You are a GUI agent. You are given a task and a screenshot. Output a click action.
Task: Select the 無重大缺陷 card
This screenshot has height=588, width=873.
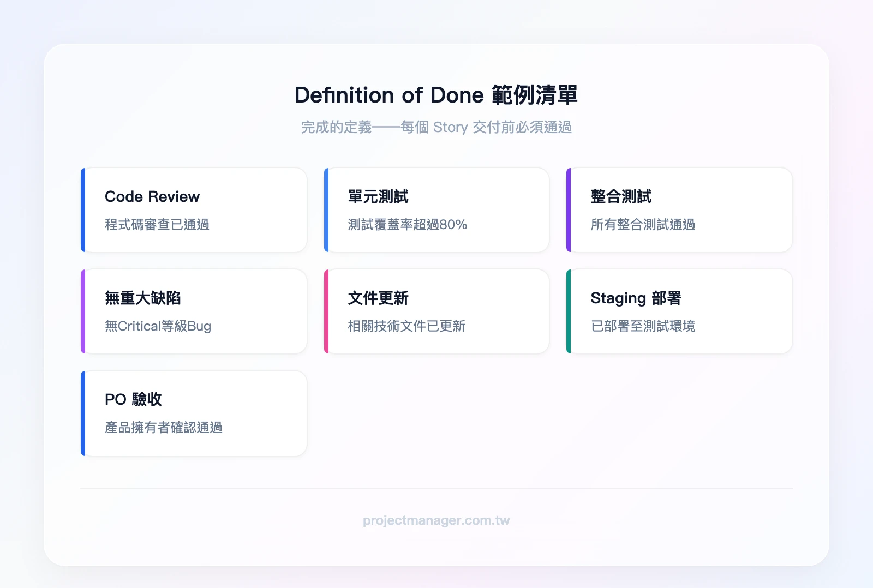click(x=194, y=311)
